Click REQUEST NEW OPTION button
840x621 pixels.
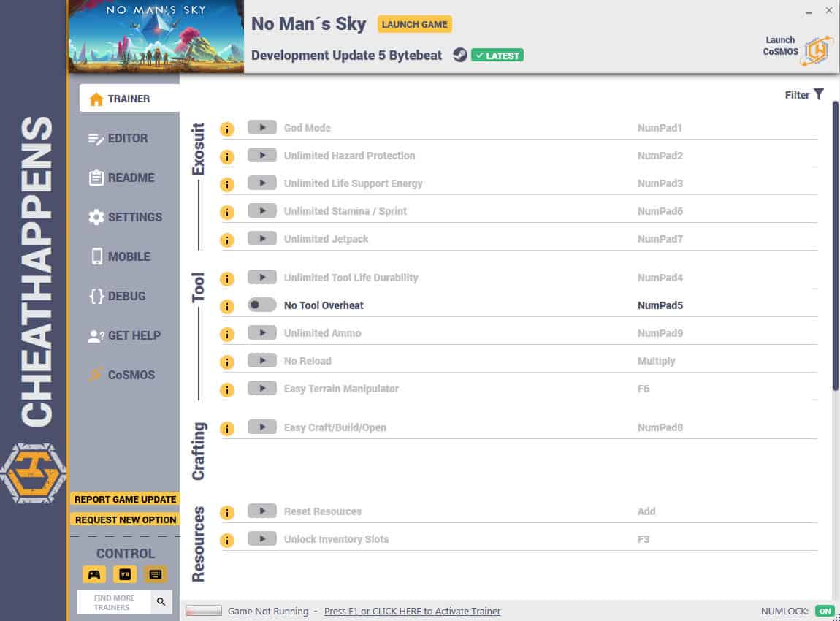[125, 519]
